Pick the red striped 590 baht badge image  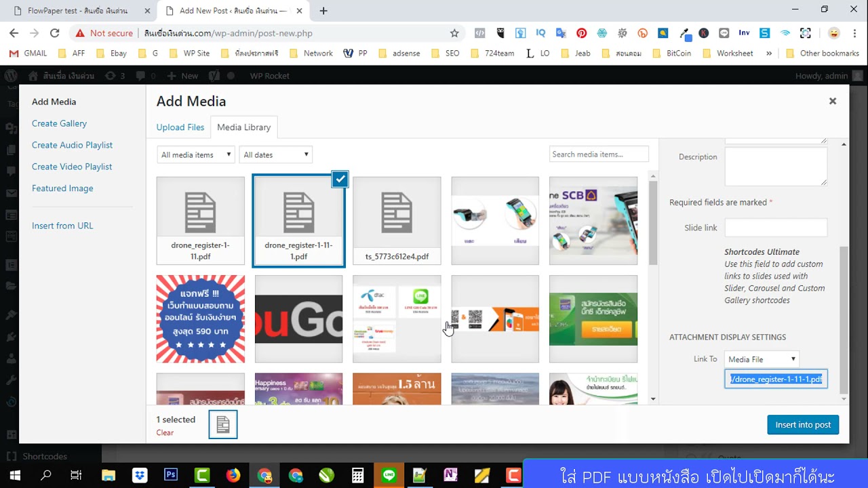[x=201, y=319]
